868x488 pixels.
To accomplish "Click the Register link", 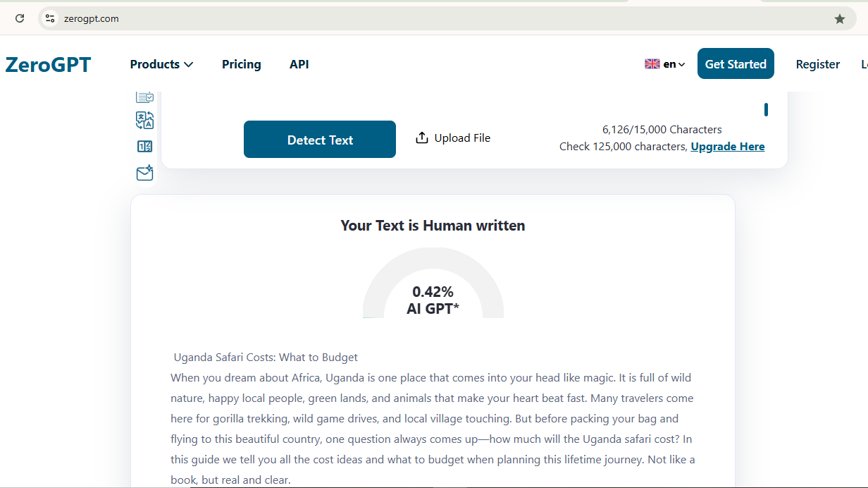I will (x=817, y=64).
